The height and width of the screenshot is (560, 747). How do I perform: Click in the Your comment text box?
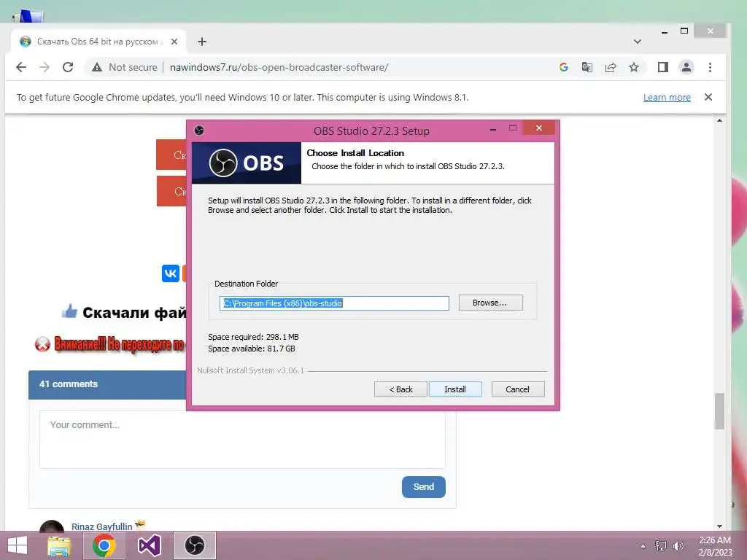[x=242, y=439]
